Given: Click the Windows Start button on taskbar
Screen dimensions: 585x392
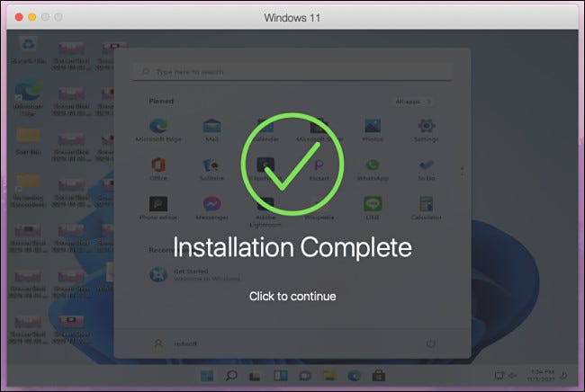Looking at the screenshot, I should coord(207,376).
